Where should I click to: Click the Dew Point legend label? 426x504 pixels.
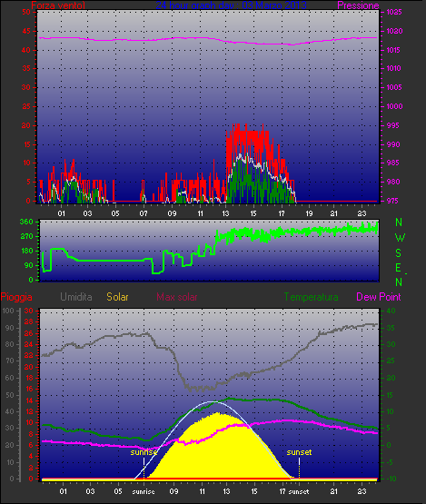(379, 297)
